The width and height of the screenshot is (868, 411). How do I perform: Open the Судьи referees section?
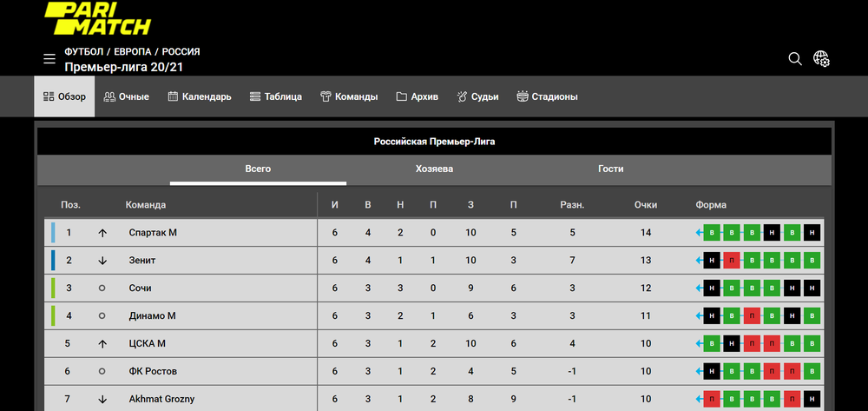point(477,96)
